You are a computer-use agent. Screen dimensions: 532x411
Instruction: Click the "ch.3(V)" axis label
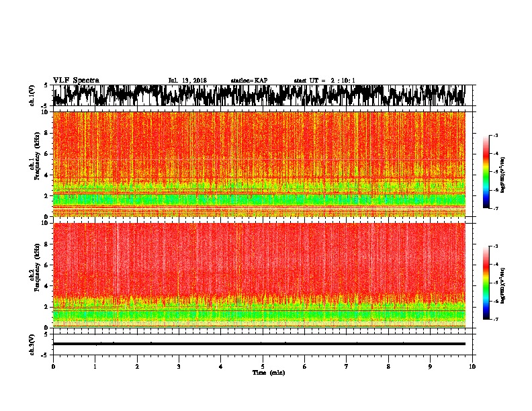coord(32,345)
